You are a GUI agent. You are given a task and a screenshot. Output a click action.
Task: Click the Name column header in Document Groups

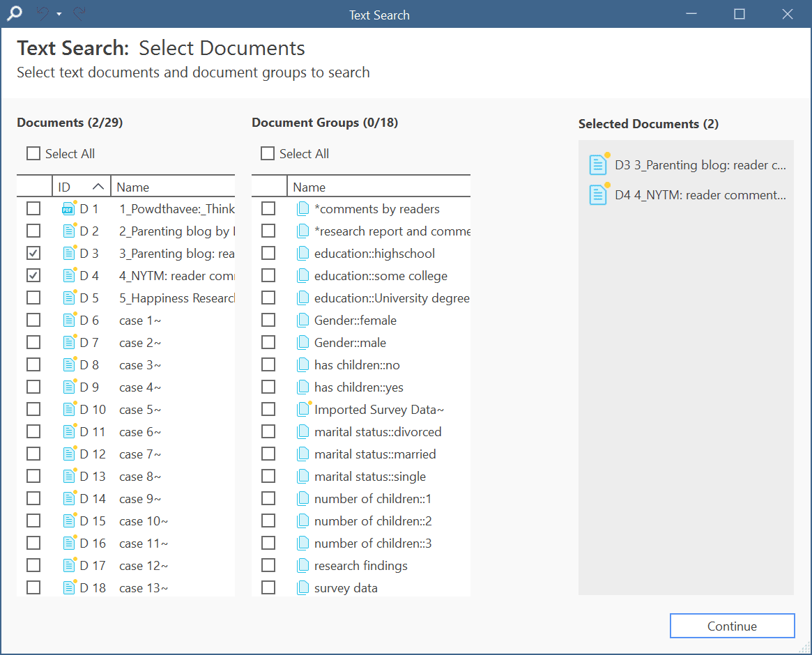[378, 187]
